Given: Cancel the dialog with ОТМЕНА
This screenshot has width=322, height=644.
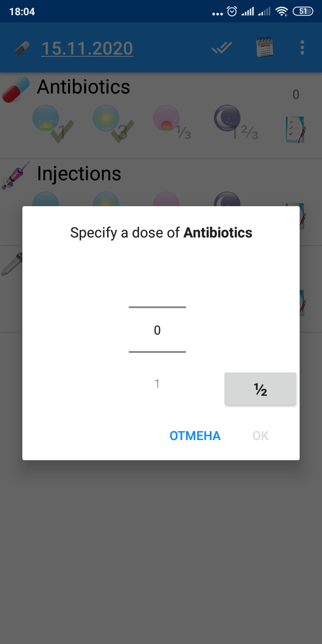Looking at the screenshot, I should click(195, 436).
